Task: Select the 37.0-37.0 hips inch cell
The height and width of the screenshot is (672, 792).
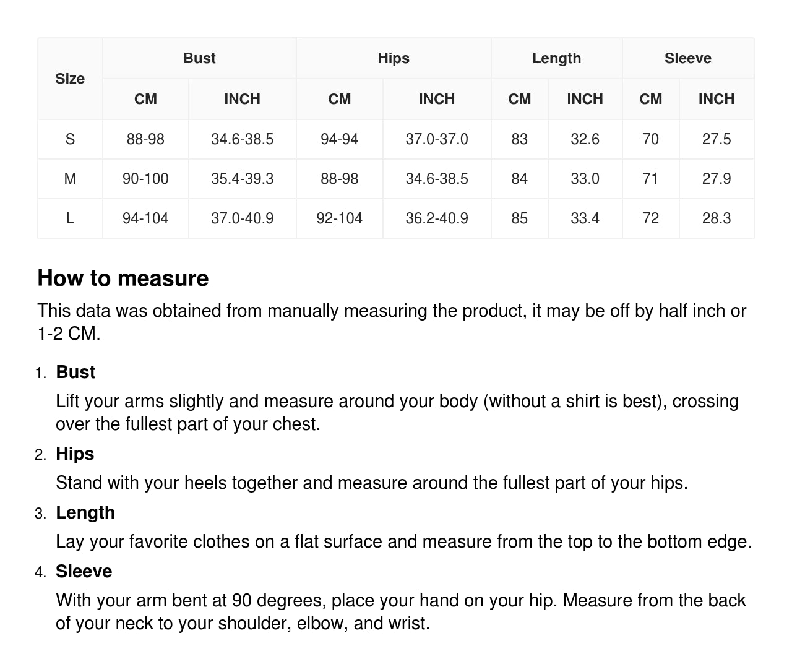Action: (437, 139)
